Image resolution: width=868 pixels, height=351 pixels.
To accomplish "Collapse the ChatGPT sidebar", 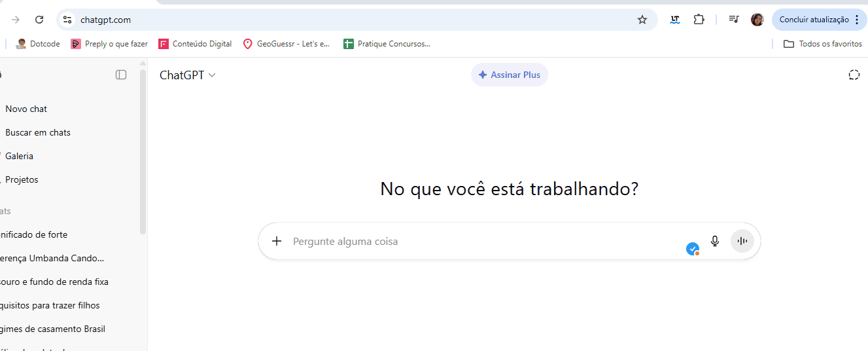I will pyautogui.click(x=121, y=75).
